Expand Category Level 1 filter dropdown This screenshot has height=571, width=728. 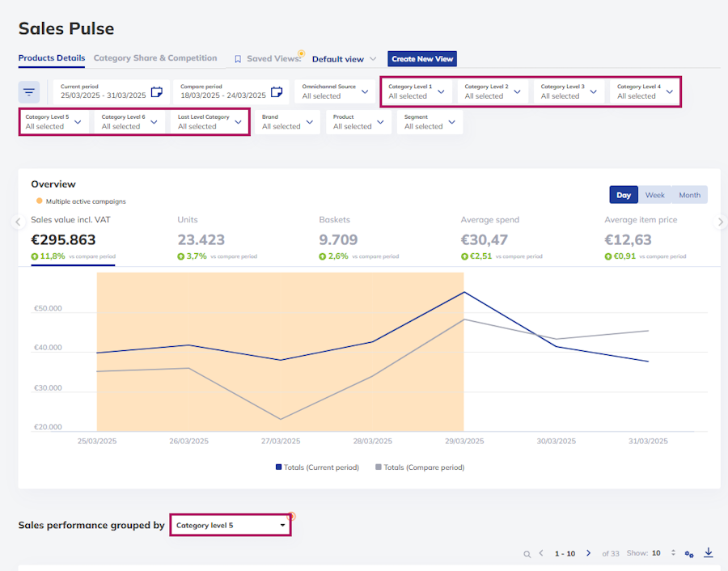pos(417,92)
